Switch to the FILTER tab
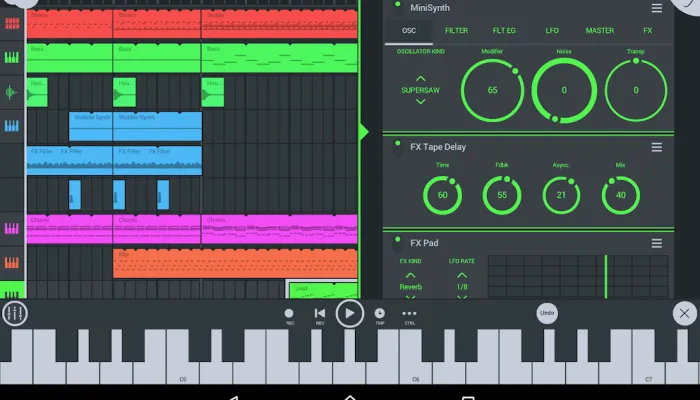Screen dimensions: 700x400 tap(456, 31)
